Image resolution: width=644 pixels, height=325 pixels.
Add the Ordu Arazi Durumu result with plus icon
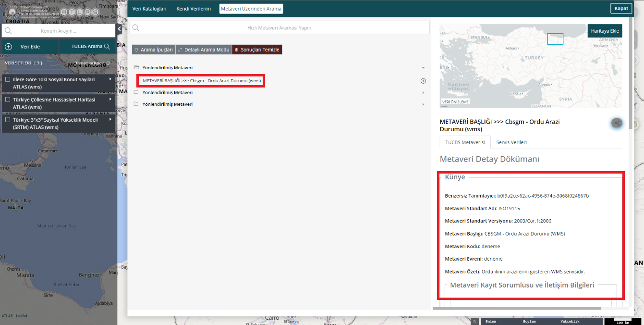coord(423,81)
